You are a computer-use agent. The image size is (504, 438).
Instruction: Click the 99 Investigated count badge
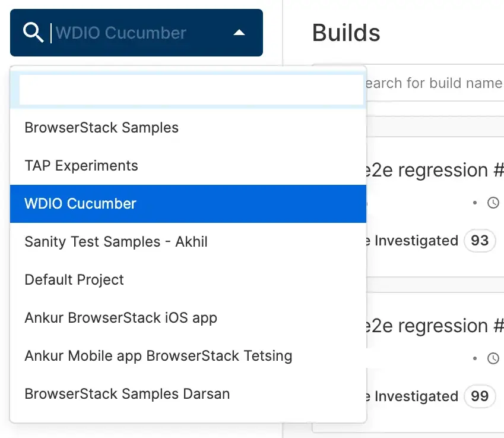pos(480,396)
